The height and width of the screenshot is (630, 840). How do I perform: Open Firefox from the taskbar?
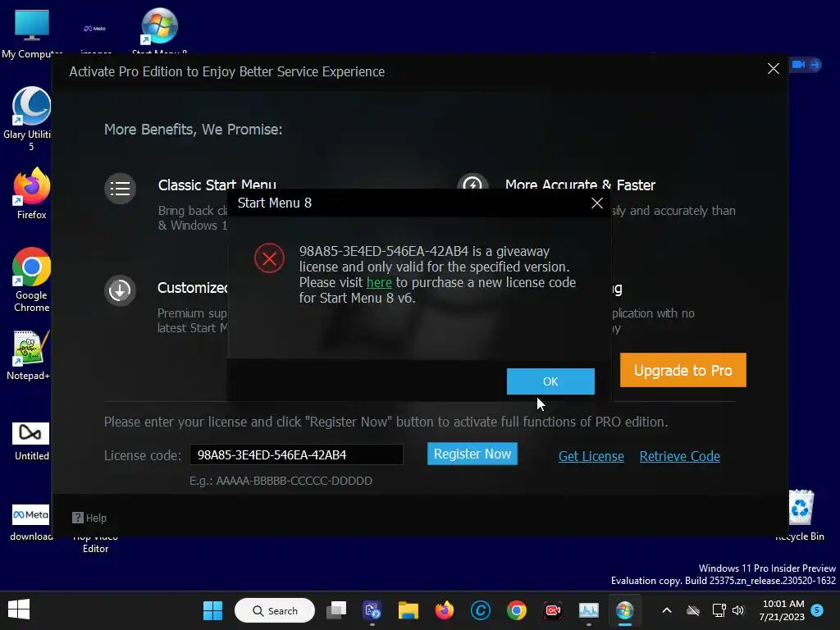pos(444,610)
